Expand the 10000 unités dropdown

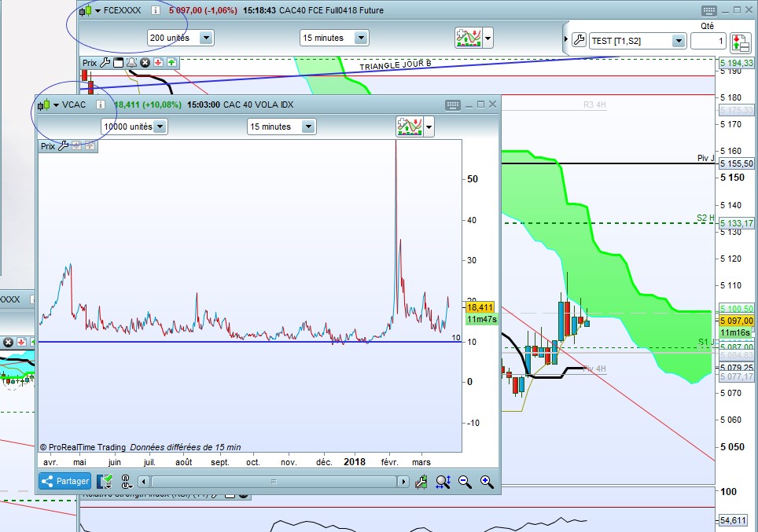[x=160, y=127]
